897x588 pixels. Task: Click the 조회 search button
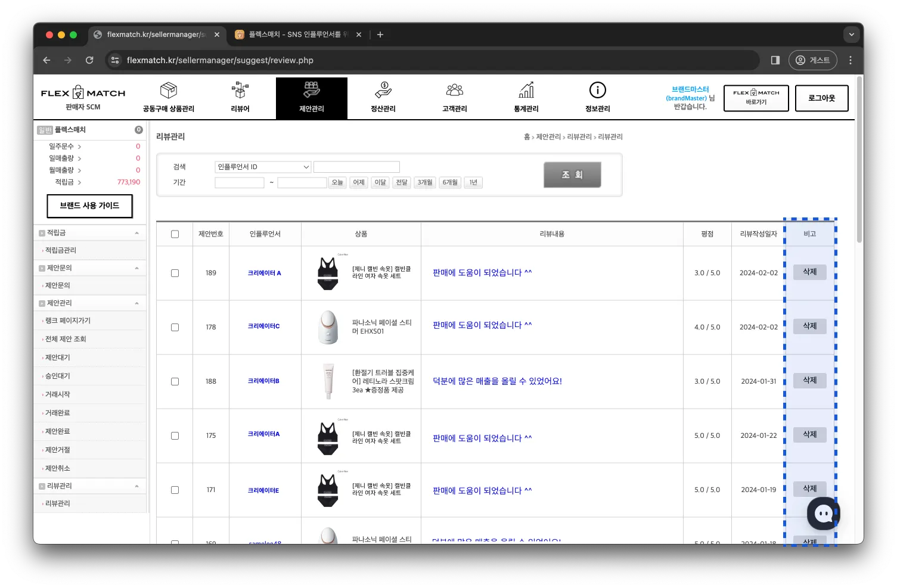coord(572,175)
